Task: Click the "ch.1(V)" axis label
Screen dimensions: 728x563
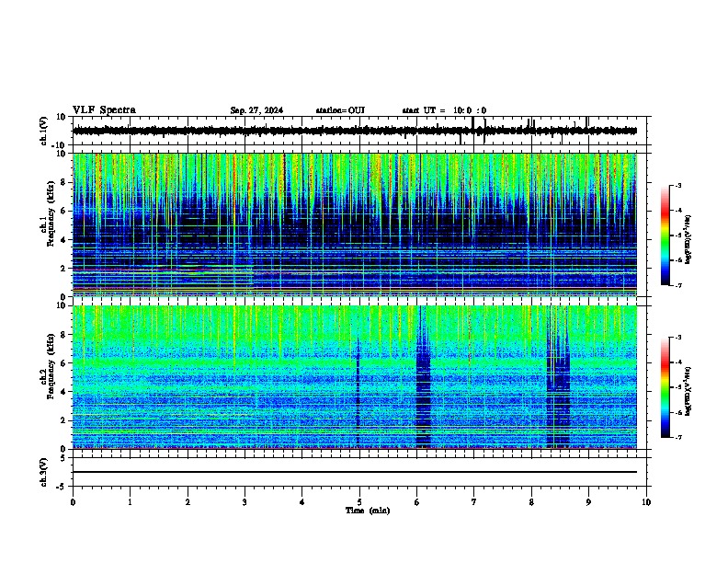Action: tap(44, 131)
